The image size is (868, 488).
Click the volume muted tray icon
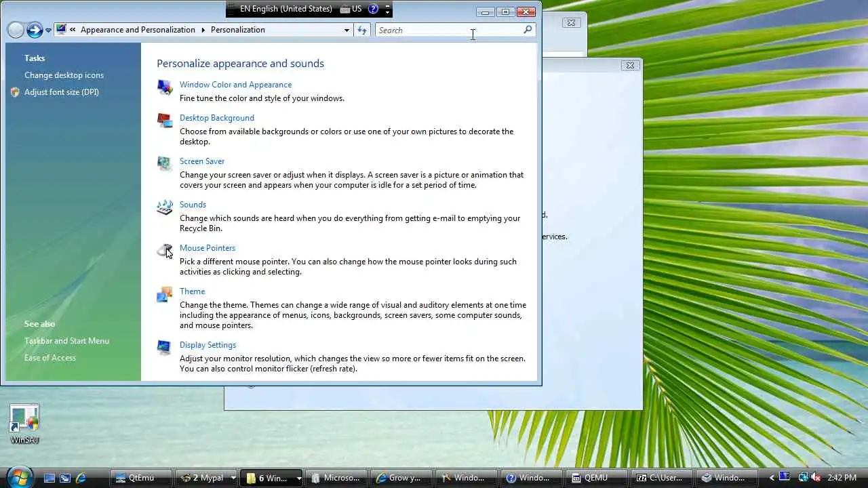tap(816, 478)
